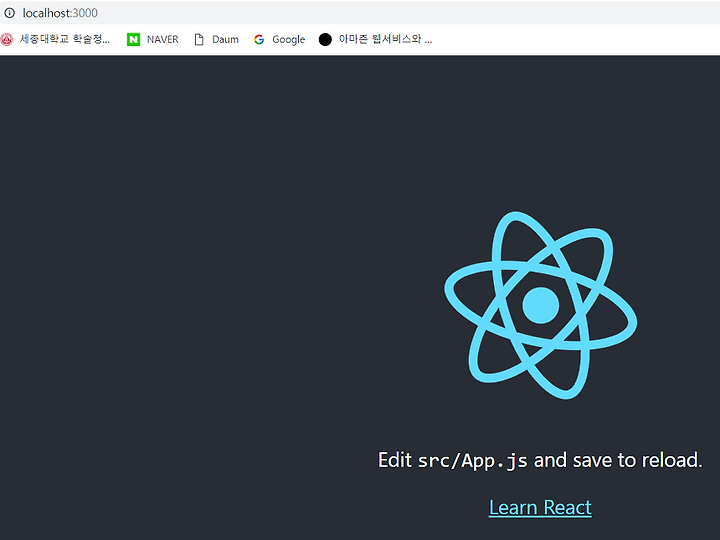Viewport: 720px width, 540px height.
Task: Open the Google bookmark label
Action: click(288, 39)
